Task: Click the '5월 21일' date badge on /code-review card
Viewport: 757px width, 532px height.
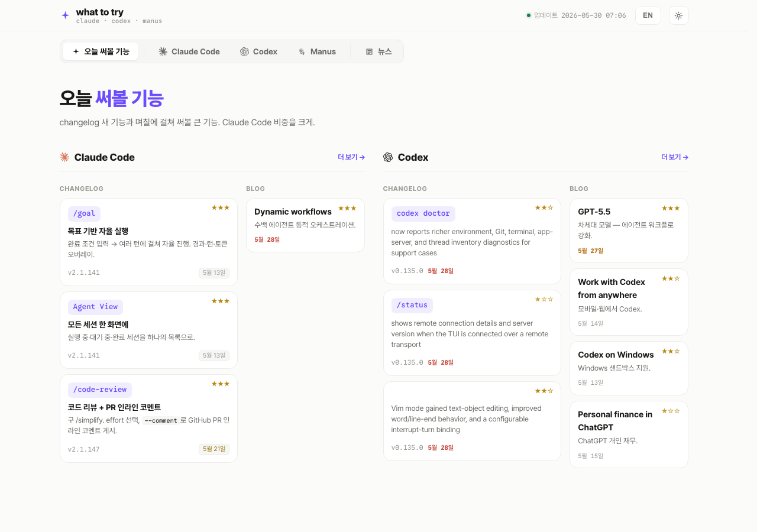Action: pos(214,449)
